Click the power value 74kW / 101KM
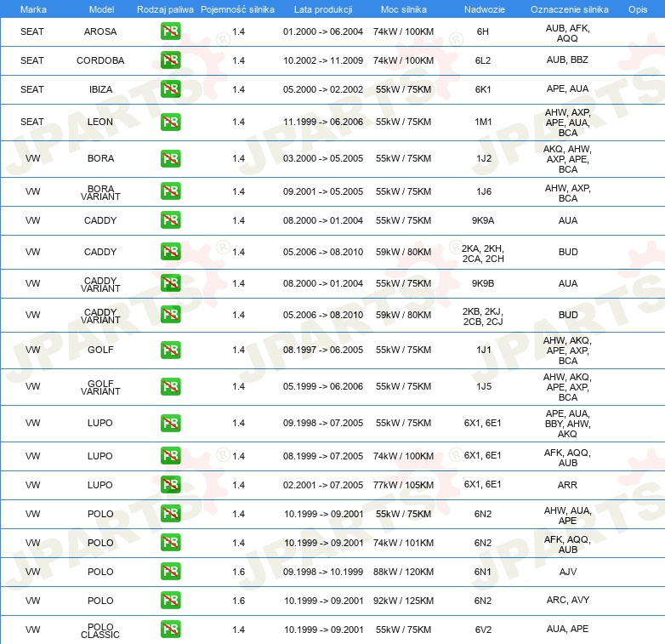665x644 pixels. (x=403, y=543)
